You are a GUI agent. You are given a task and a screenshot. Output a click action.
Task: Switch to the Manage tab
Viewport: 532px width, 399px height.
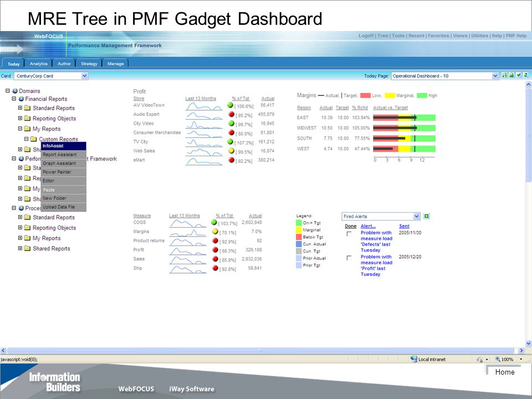tap(116, 63)
